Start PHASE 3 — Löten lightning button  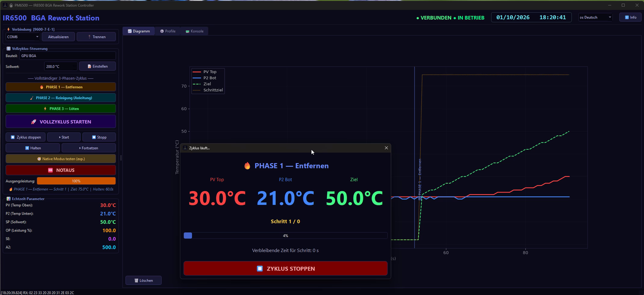pos(61,109)
